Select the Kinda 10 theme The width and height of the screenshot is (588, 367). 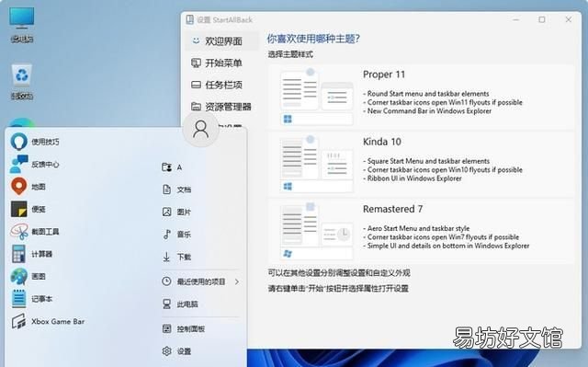pos(421,164)
